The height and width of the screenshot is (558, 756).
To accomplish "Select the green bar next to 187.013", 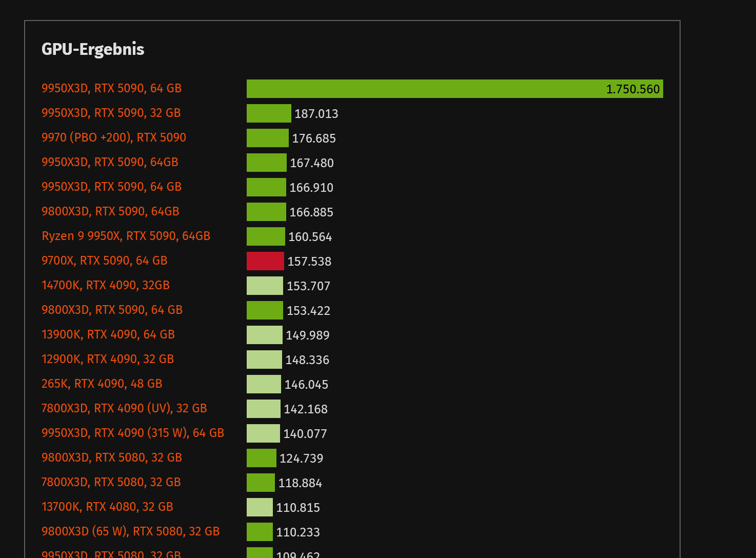I will click(269, 113).
